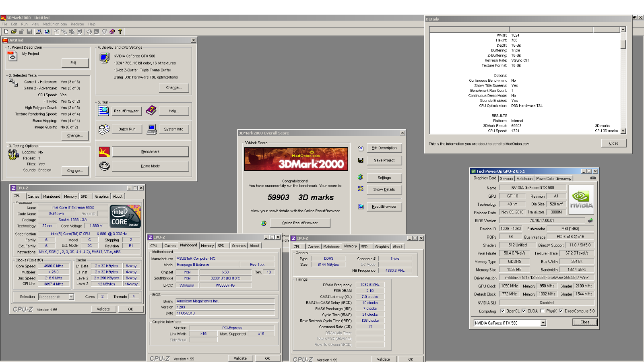
Task: Click the demo mode disc icon
Action: click(x=104, y=166)
